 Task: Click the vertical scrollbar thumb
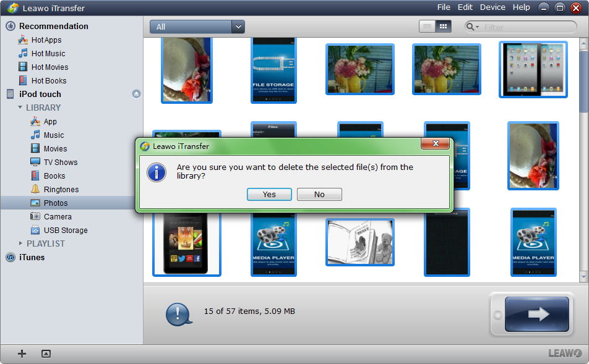[583, 82]
